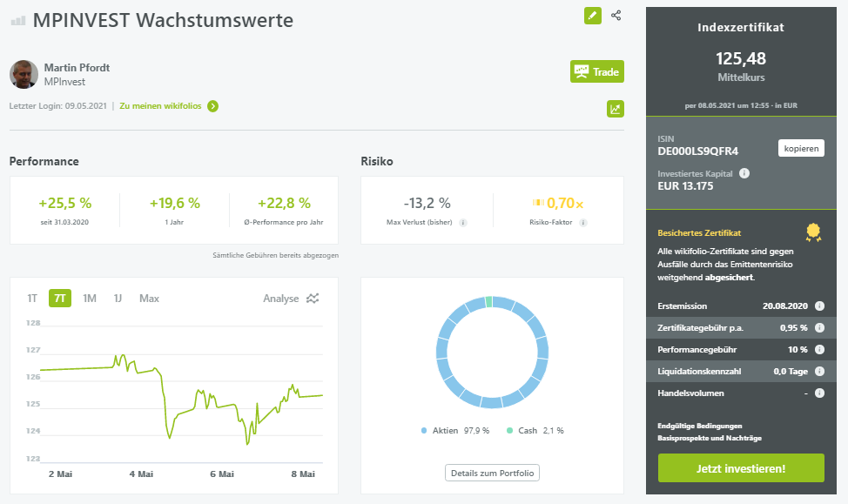This screenshot has height=504, width=848.
Task: Open info icon for Performancegebühr
Action: 819,349
